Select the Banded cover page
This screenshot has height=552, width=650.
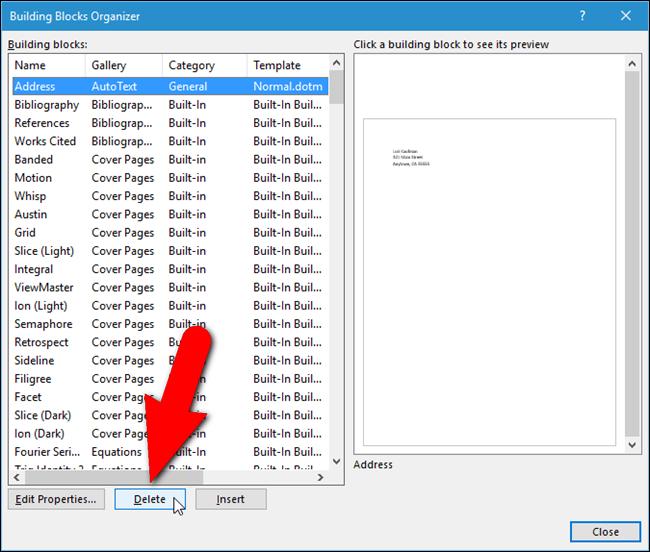point(170,159)
